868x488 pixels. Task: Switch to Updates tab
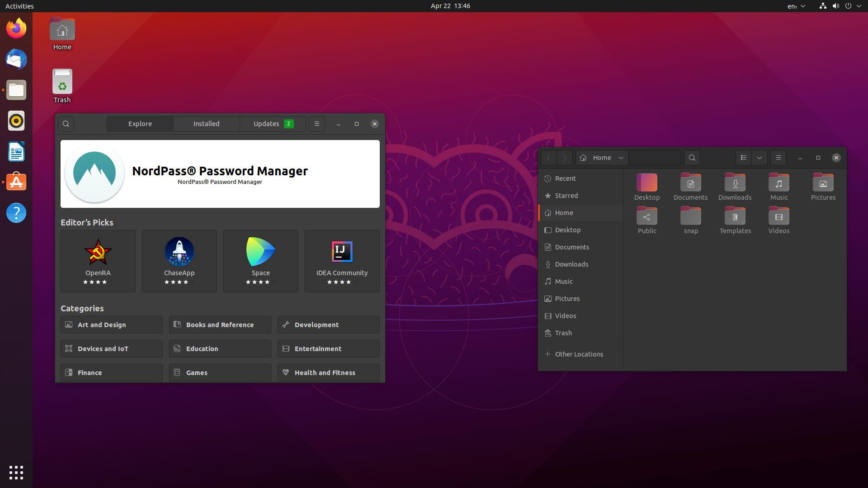273,124
